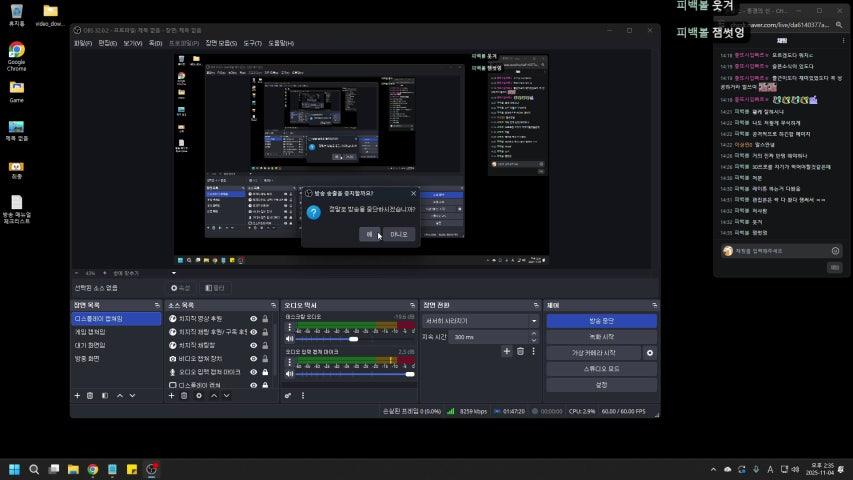Viewport: 853px width, 480px height.
Task: Click the 녹화 시작 button
Action: (x=600, y=337)
